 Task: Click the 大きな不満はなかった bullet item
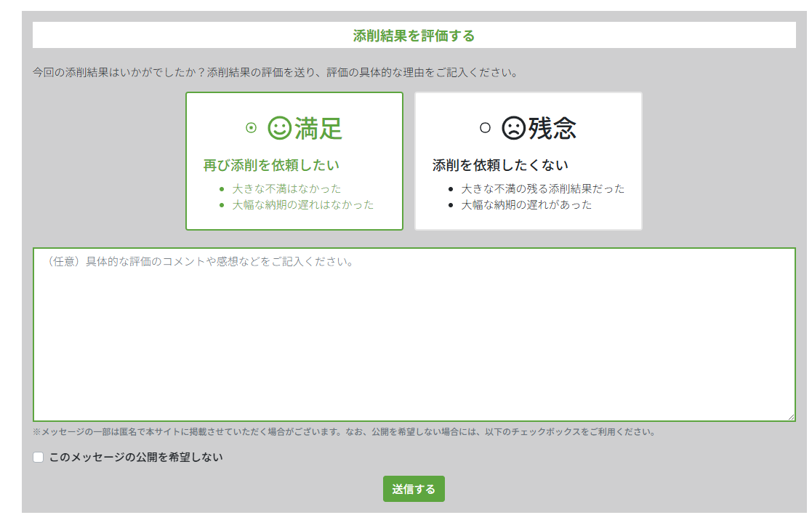pos(286,188)
